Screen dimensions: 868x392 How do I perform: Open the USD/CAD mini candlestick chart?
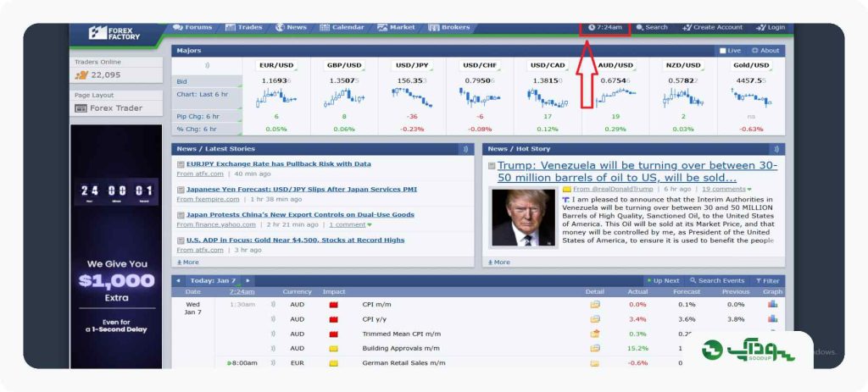click(548, 98)
